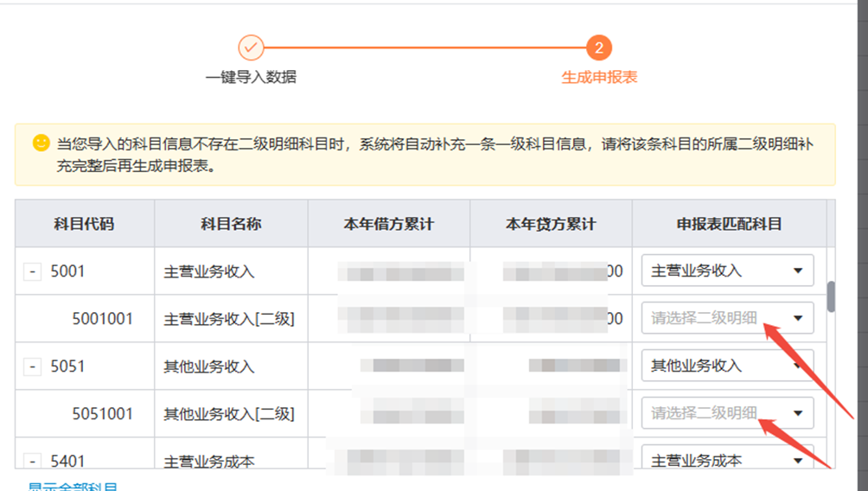The width and height of the screenshot is (868, 491).
Task: Click the 科目代码 column header
Action: [x=84, y=224]
